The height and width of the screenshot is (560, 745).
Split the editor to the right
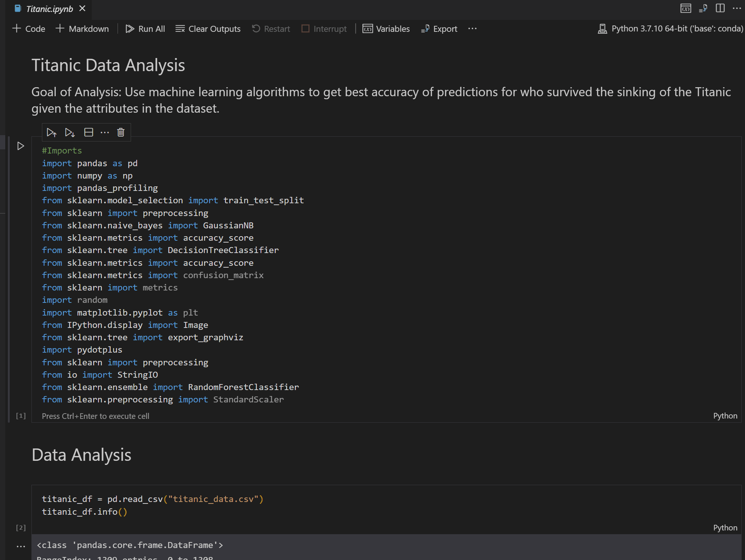pos(720,8)
